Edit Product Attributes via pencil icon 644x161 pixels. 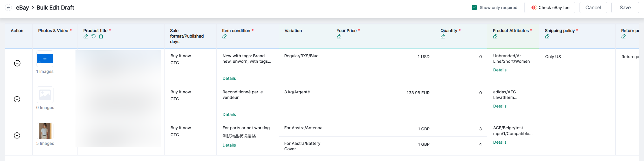pos(495,36)
